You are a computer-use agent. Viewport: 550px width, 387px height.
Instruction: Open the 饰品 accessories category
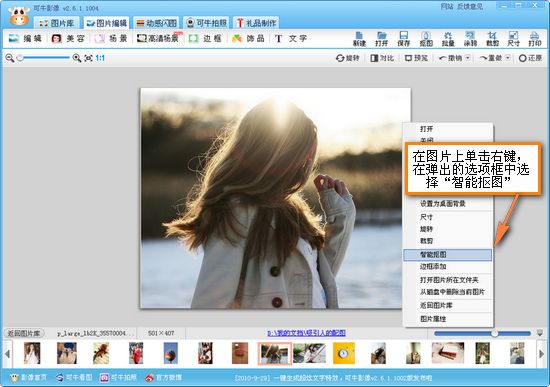248,38
